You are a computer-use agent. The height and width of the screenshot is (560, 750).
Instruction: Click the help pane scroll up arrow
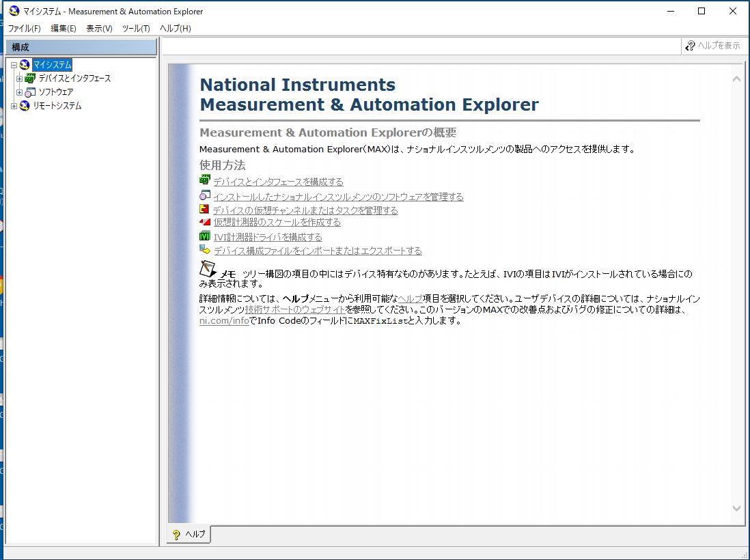click(x=736, y=79)
